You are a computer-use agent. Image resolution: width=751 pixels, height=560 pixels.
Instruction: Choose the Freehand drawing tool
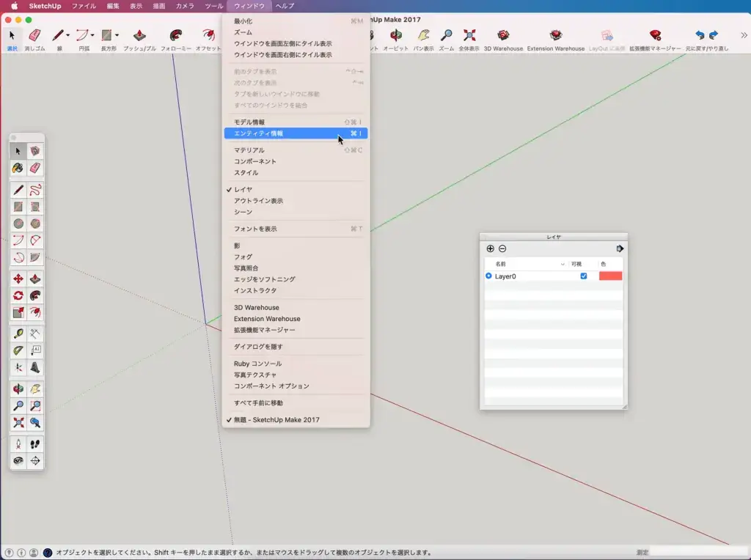[x=35, y=190]
